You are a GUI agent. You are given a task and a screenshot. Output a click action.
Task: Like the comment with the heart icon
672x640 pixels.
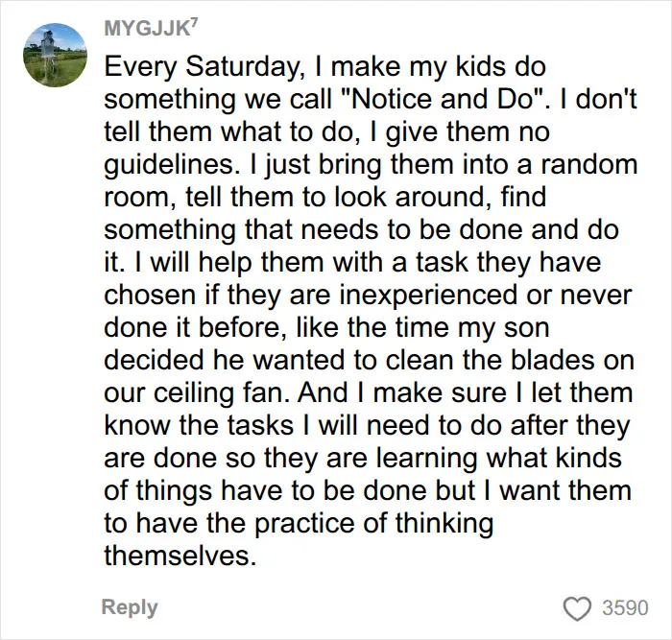(x=578, y=608)
